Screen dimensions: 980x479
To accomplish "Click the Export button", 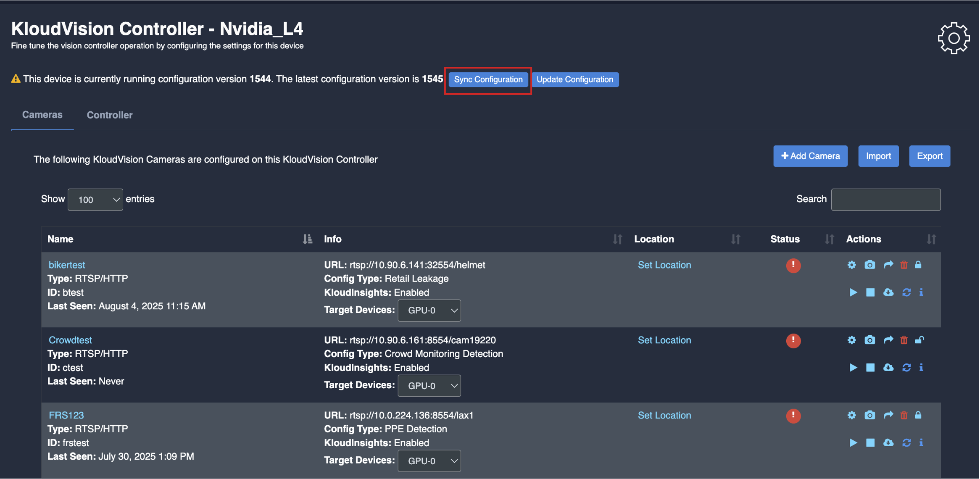I will (929, 156).
